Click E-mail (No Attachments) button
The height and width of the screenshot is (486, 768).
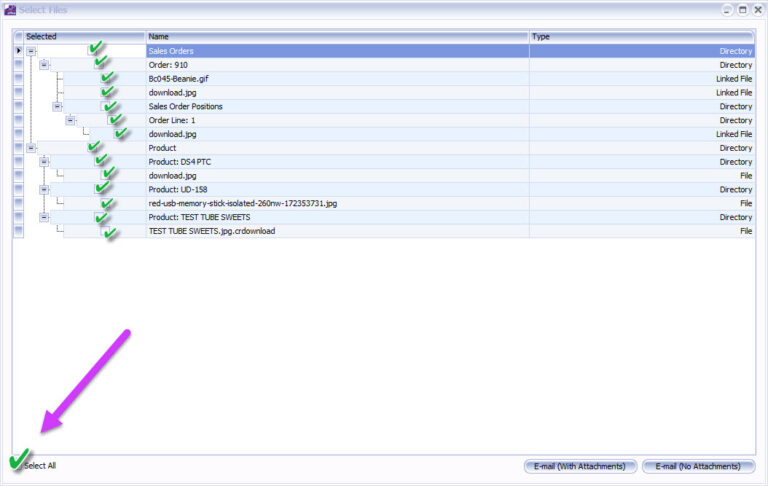pos(698,466)
